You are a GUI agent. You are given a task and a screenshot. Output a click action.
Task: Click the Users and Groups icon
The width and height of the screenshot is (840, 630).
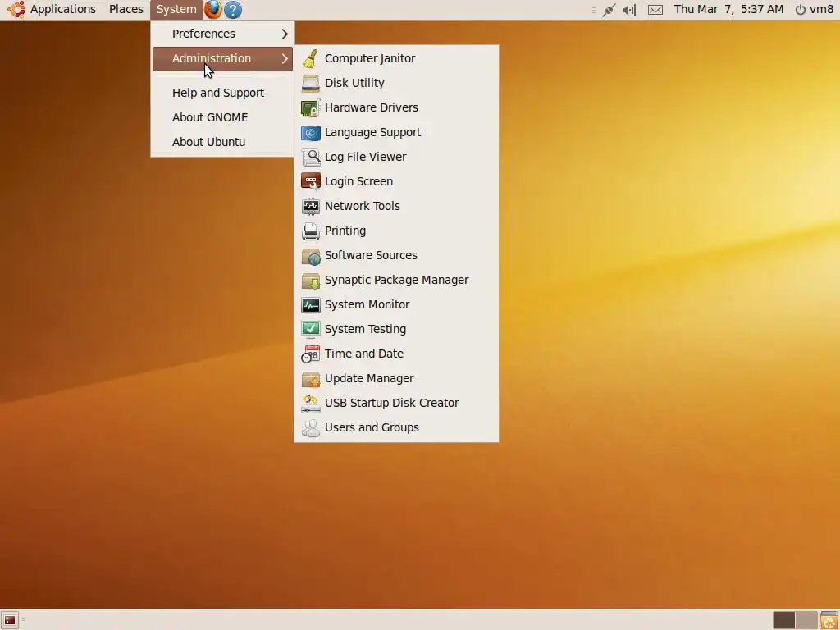coord(310,428)
